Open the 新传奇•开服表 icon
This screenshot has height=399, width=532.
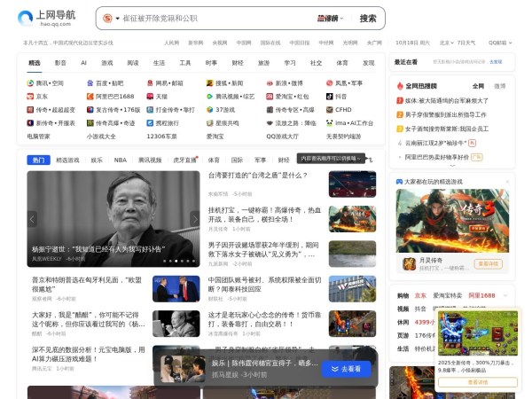pos(30,123)
